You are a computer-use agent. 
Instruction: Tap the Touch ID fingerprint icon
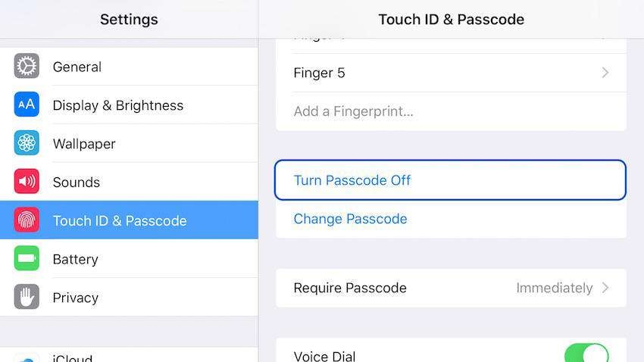tap(27, 220)
